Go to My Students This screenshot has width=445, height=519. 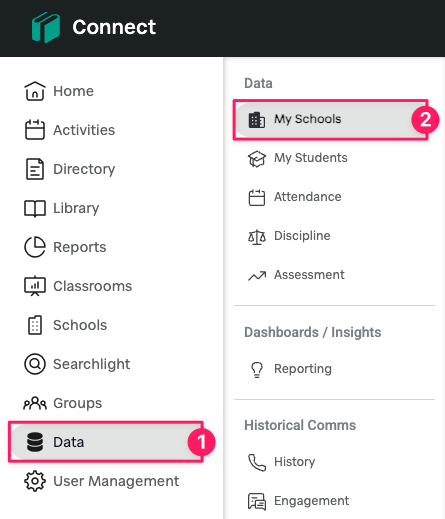pos(310,158)
